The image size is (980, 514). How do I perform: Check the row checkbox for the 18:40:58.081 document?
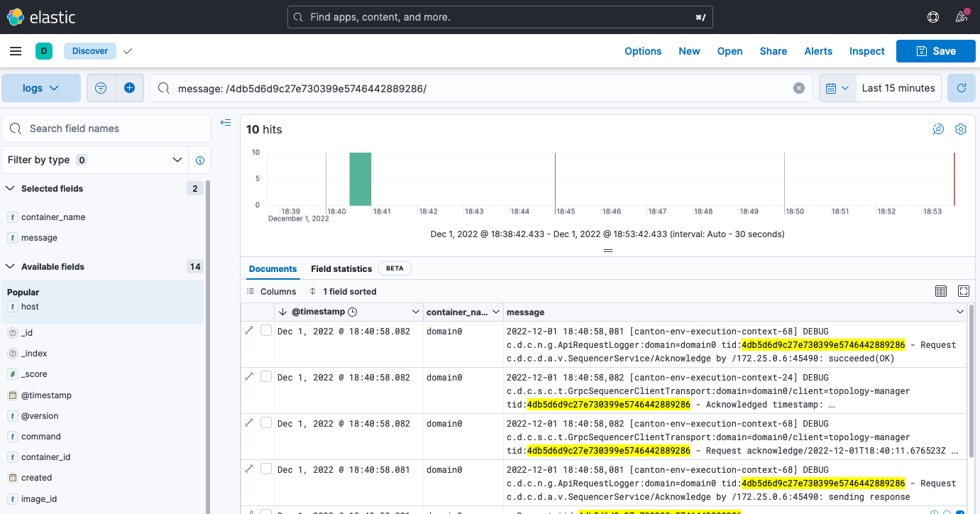tap(266, 469)
